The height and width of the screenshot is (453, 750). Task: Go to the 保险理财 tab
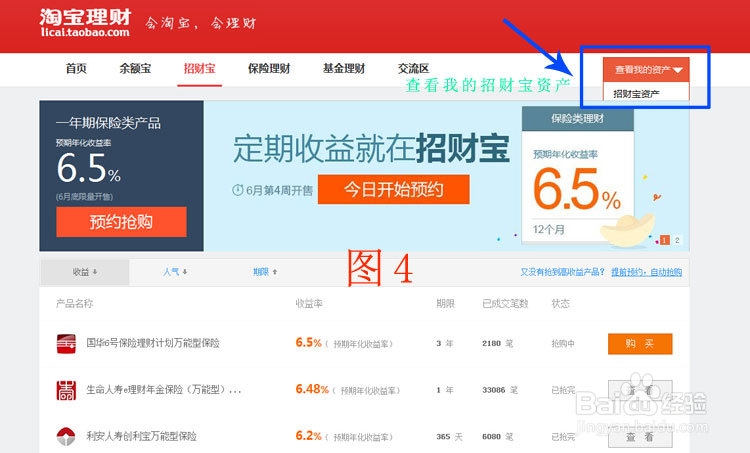269,68
